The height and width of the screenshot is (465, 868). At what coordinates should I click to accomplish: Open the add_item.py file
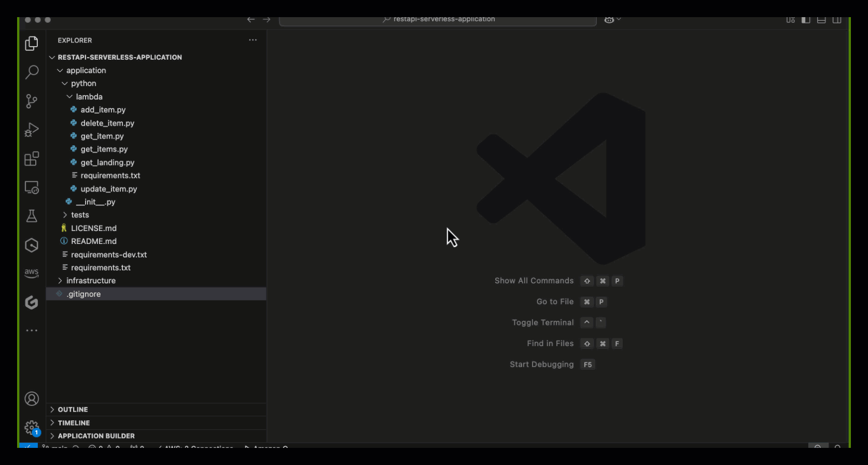103,110
